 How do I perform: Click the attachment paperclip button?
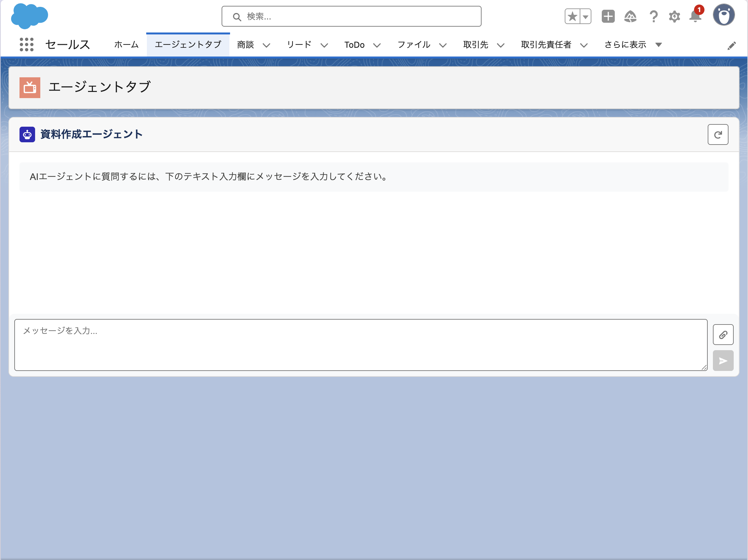[723, 335]
